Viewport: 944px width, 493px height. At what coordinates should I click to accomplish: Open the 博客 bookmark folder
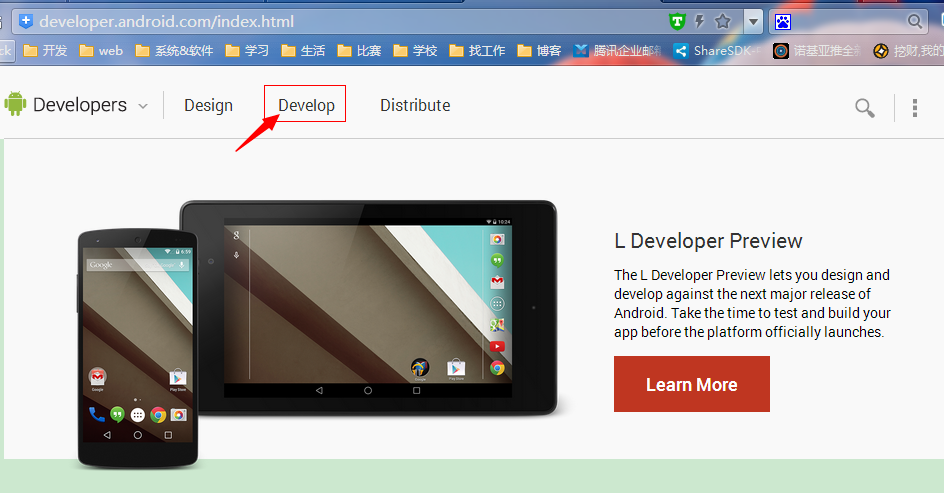coord(539,51)
